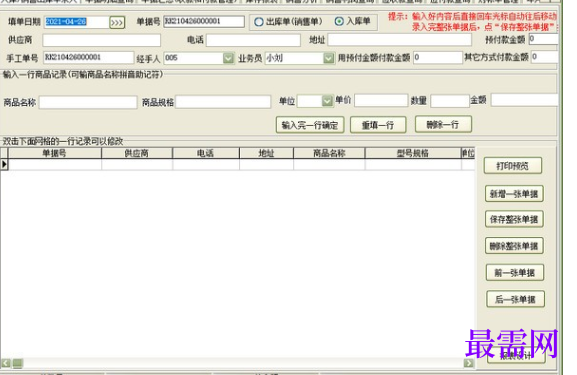Click the 输入完一行确定 button
The width and height of the screenshot is (577, 375).
[x=310, y=125]
